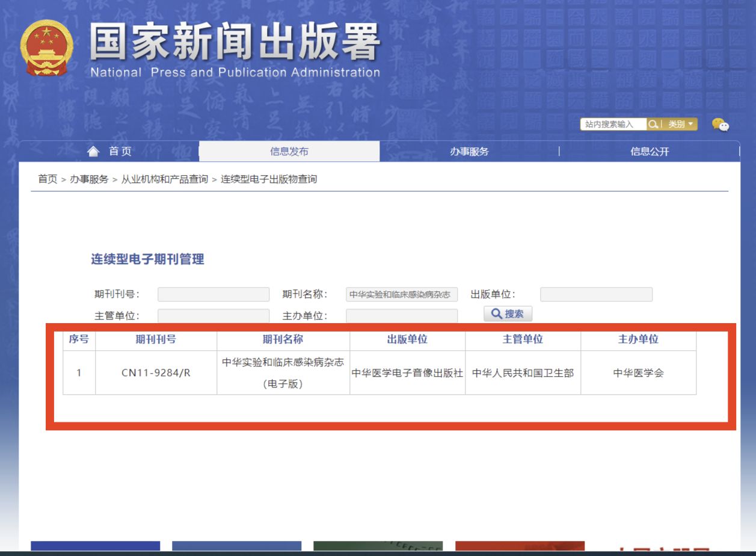Open the 类别 dropdown in site search

(x=680, y=124)
